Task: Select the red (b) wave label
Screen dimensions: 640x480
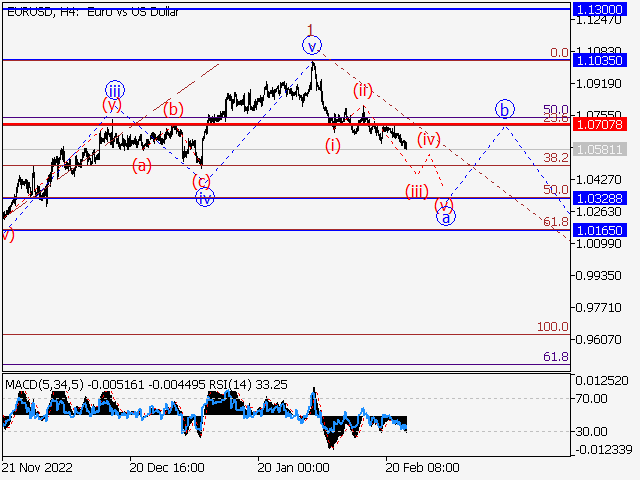Action: coord(173,109)
